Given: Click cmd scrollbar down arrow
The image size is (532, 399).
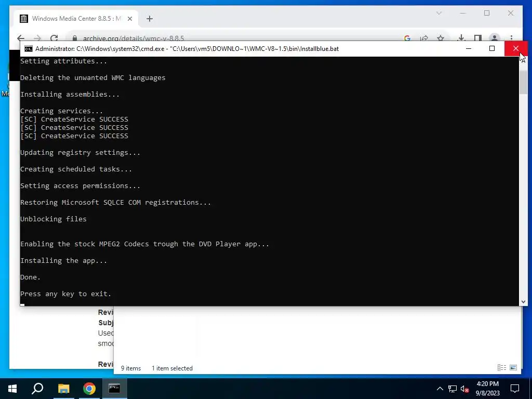Looking at the screenshot, I should point(523,302).
